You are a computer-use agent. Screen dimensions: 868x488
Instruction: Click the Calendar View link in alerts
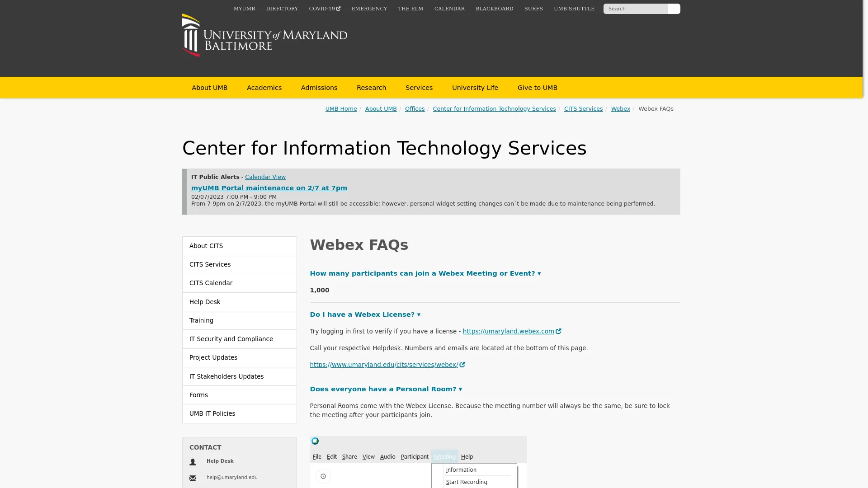point(265,177)
